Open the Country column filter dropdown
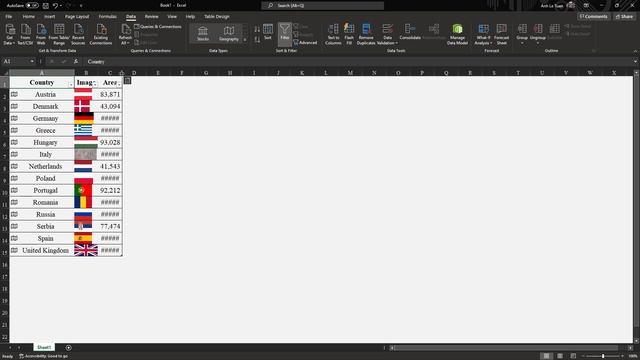 coord(71,84)
